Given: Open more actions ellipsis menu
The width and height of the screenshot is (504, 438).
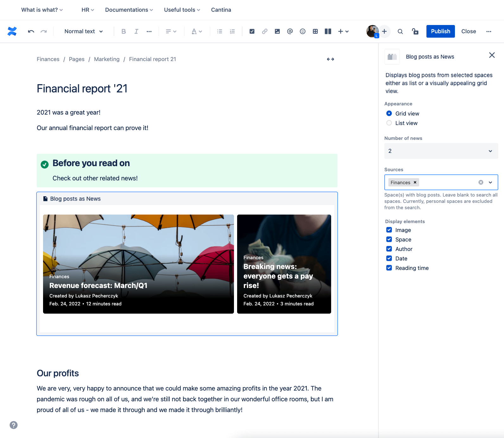Looking at the screenshot, I should click(489, 31).
